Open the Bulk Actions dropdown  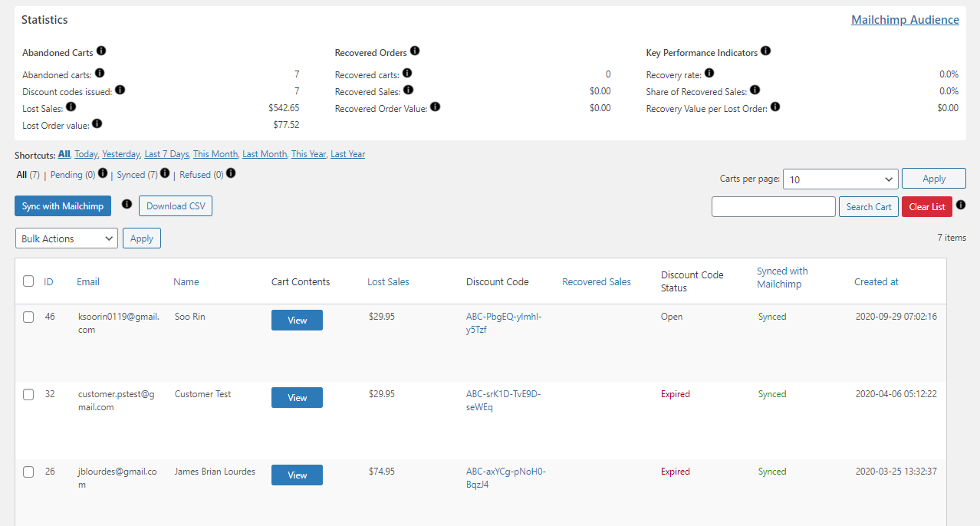(x=67, y=238)
